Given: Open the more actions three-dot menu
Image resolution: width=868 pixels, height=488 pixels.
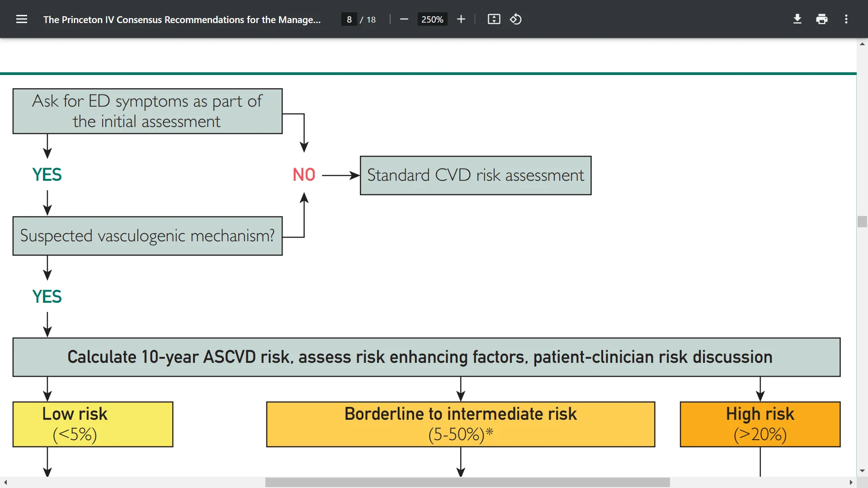Looking at the screenshot, I should [x=846, y=19].
